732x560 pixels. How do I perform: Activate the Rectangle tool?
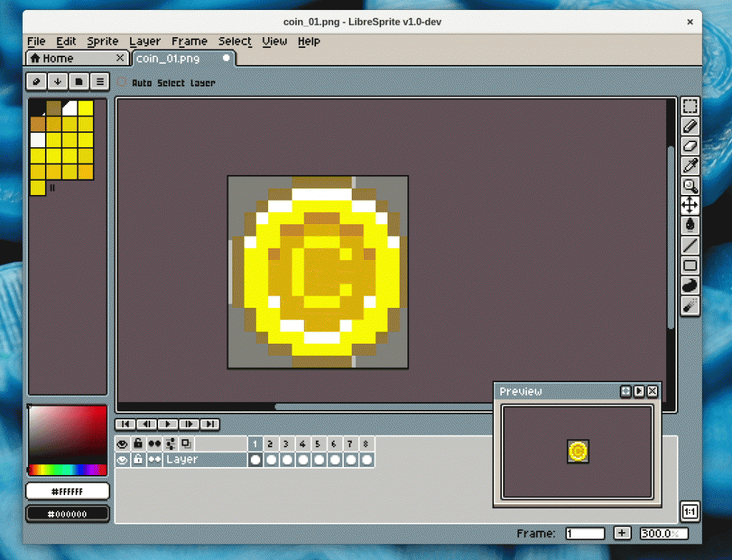tap(690, 264)
